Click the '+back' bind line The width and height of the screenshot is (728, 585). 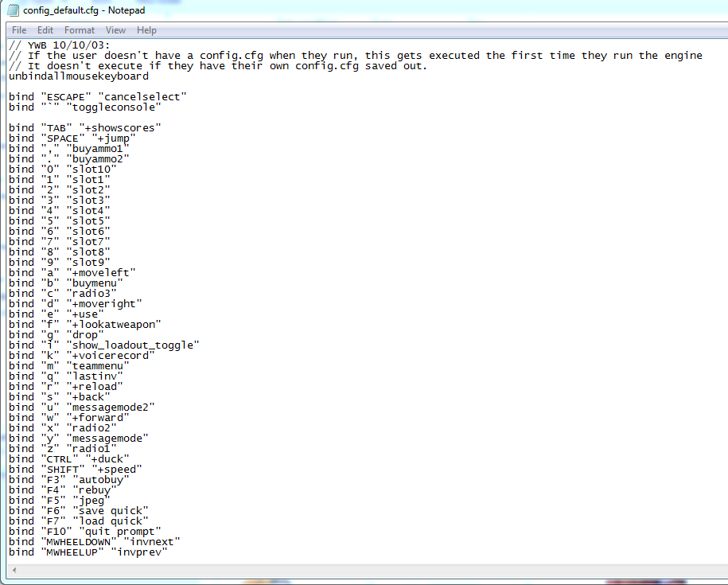pyautogui.click(x=60, y=397)
